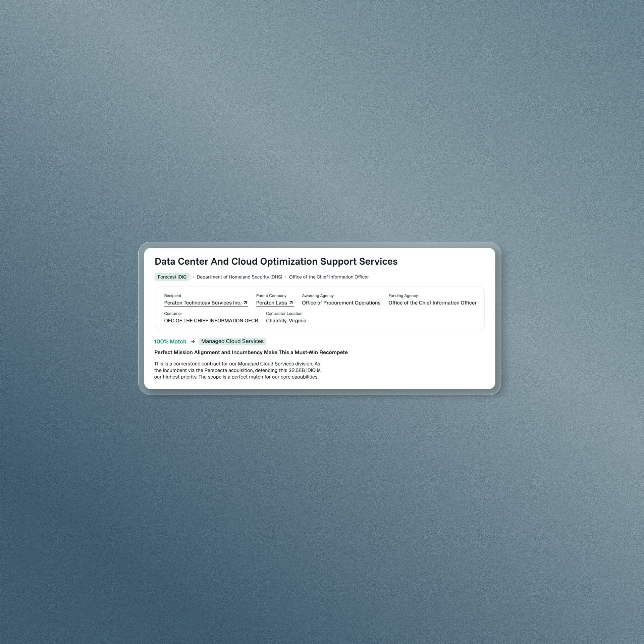The height and width of the screenshot is (644, 644).
Task: Click the Awarding Agency field label
Action: [x=318, y=296]
